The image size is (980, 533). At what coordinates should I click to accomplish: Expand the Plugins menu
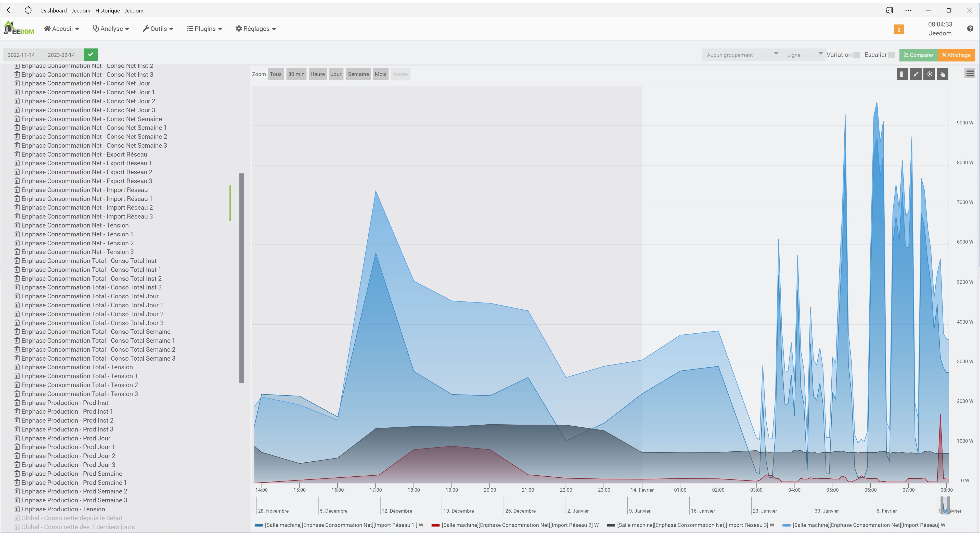[x=204, y=29]
